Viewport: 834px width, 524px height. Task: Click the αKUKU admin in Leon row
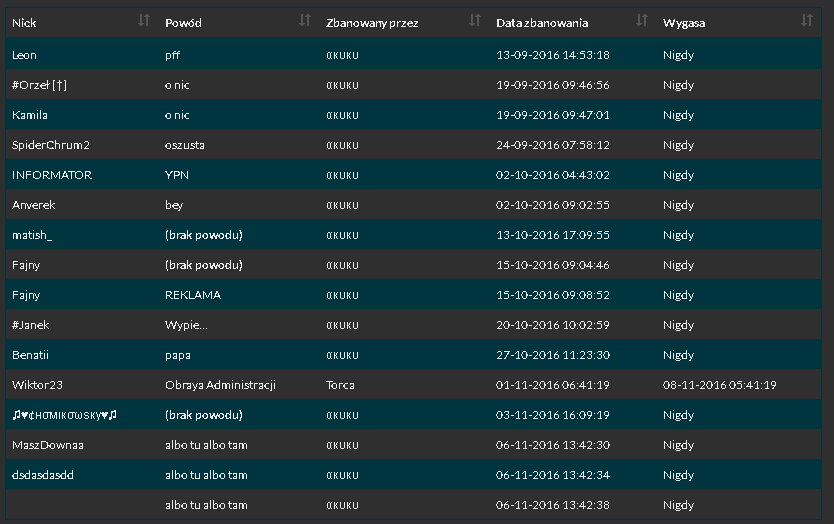point(343,55)
